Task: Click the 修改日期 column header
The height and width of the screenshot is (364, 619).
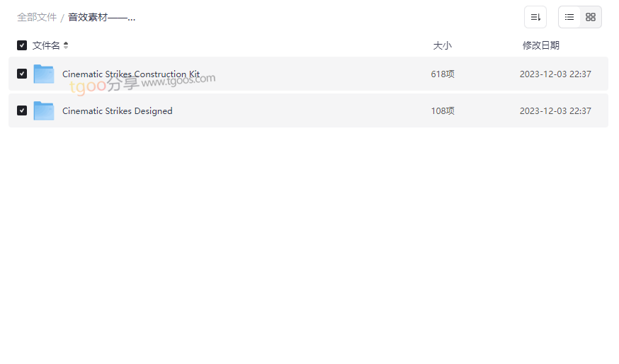Action: tap(541, 45)
